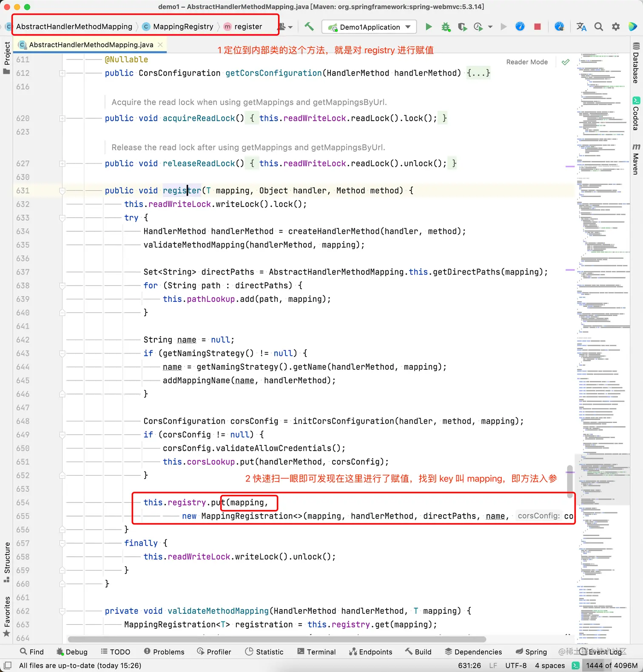Viewport: 643px width, 672px height.
Task: Click the editor horizontal scrollbar
Action: click(277, 639)
